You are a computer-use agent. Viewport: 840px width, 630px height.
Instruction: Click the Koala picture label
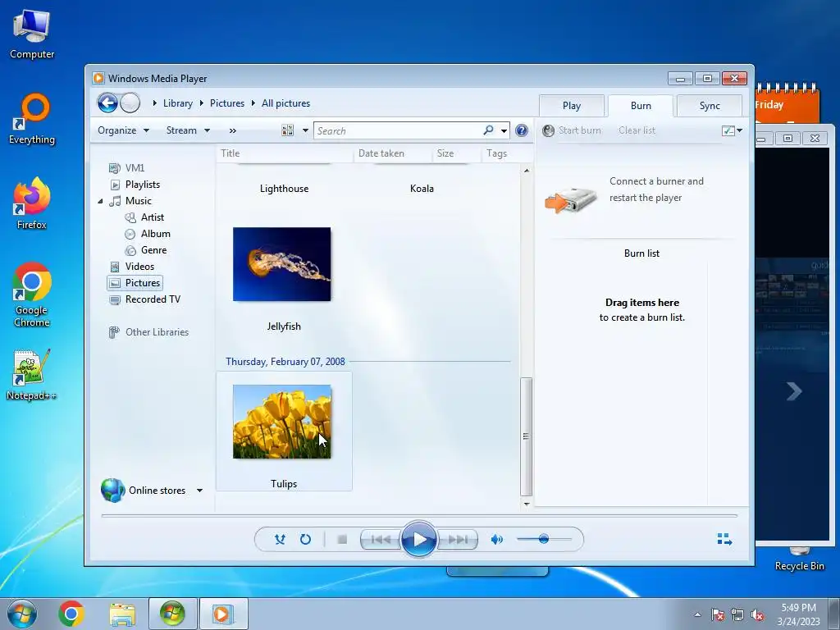(x=422, y=189)
